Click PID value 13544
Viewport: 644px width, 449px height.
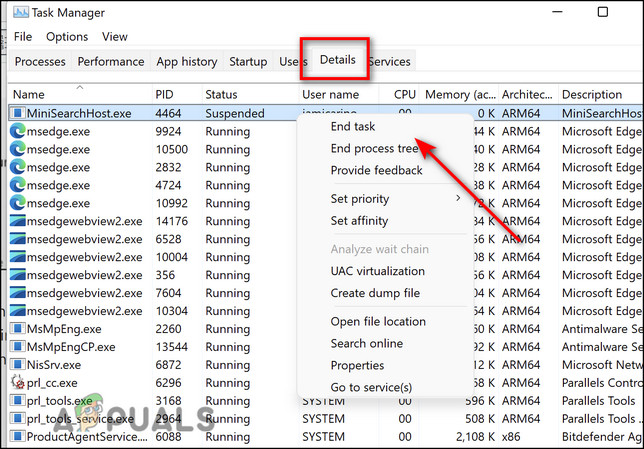(x=172, y=347)
